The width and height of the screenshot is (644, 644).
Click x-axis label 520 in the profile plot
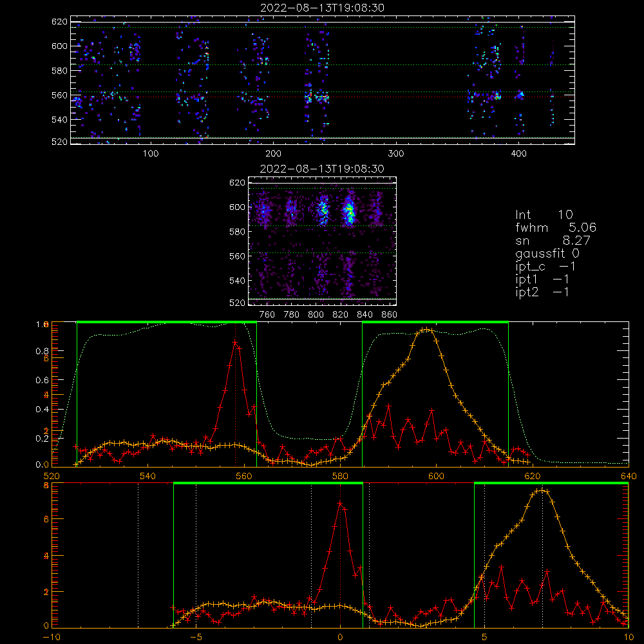click(x=52, y=477)
